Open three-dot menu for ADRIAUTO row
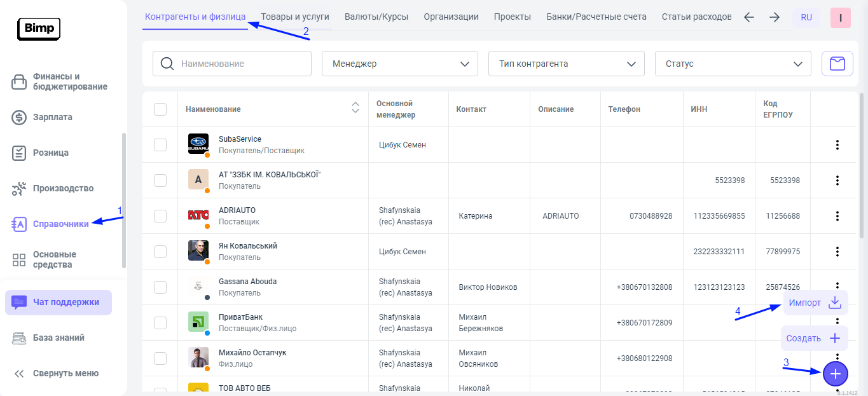Screen dimensions: 868x396 (x=837, y=216)
